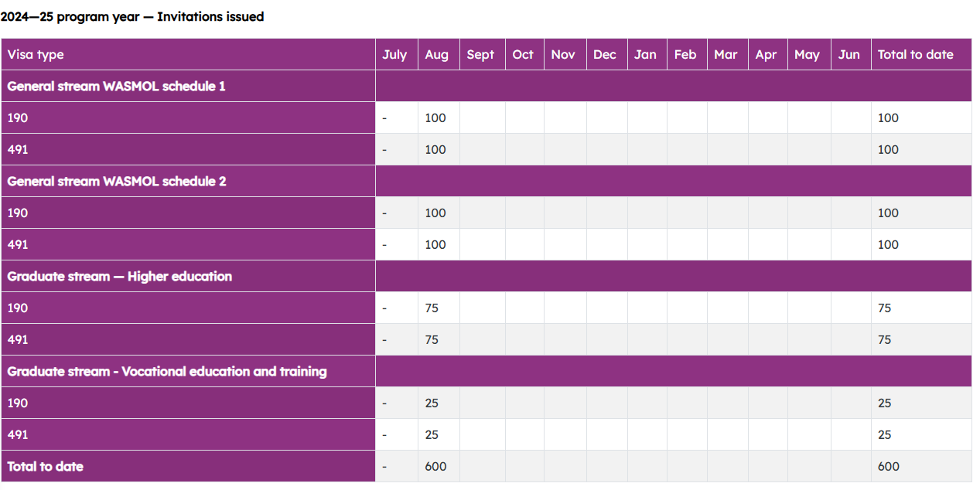
Task: Click "Graduate stream - Vocational education and training" heading
Action: [167, 372]
